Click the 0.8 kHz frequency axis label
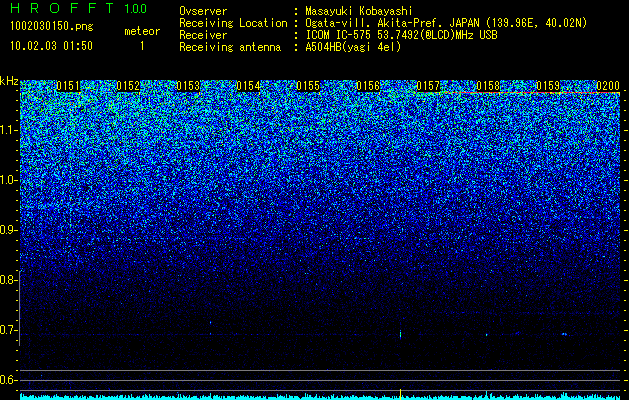Screen dimensions: 629x400 (x=9, y=280)
